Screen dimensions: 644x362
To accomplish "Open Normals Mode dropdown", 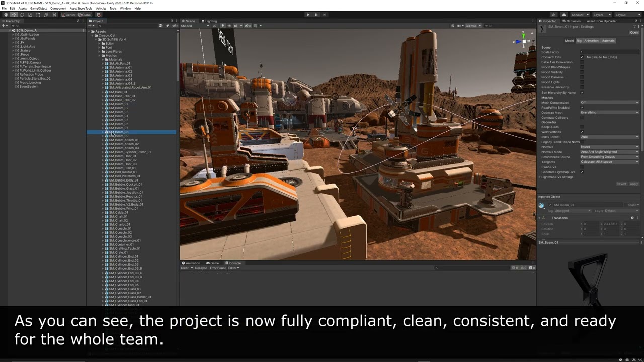I will (609, 152).
